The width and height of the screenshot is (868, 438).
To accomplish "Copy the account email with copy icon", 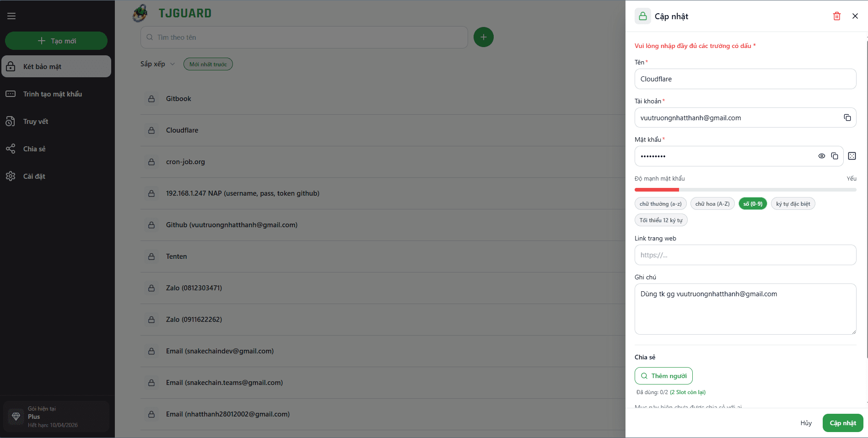I will (x=847, y=118).
